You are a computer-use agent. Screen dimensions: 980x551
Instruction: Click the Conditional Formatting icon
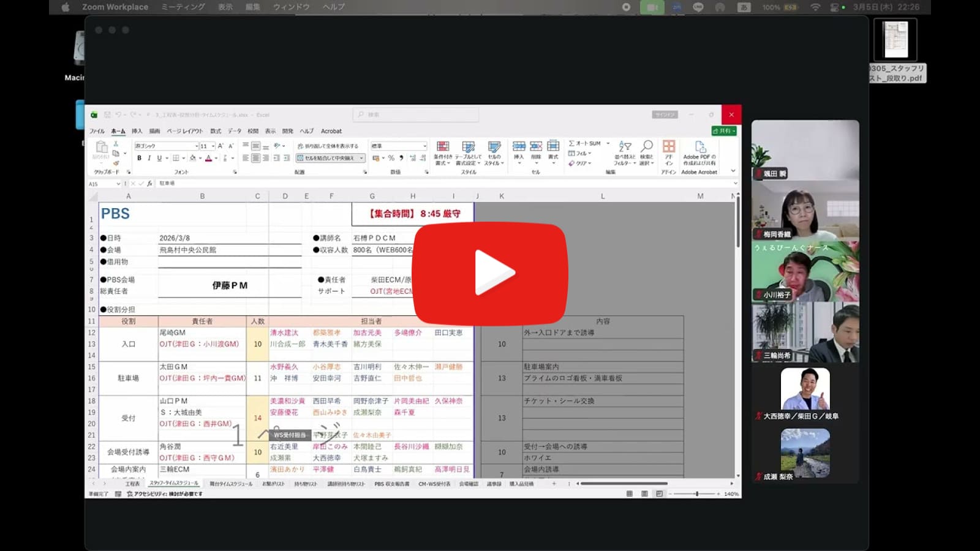[443, 147]
